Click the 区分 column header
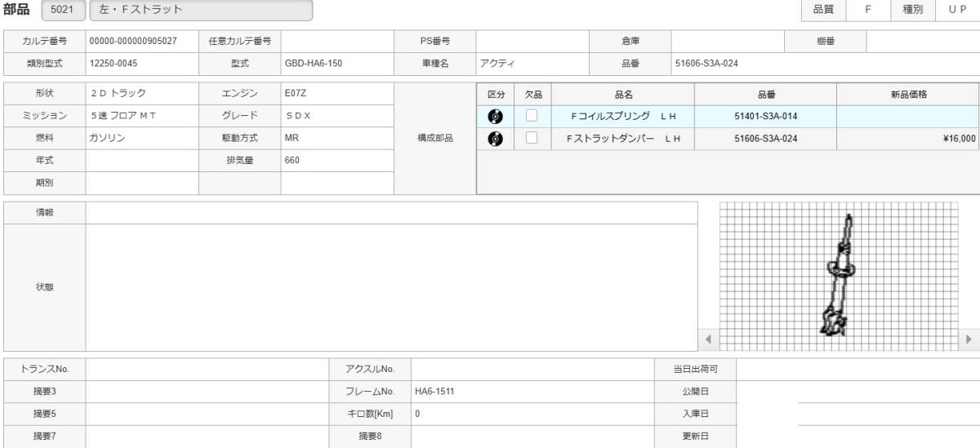This screenshot has width=980, height=448. coord(495,95)
